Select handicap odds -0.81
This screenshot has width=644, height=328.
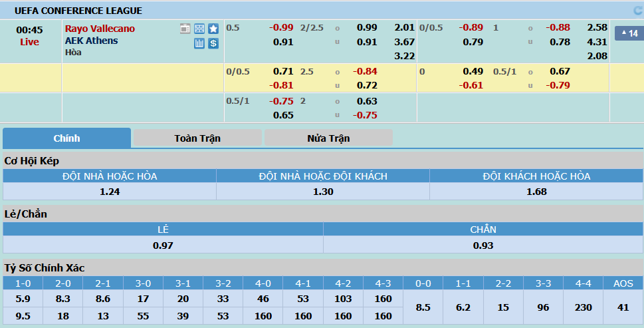(281, 86)
